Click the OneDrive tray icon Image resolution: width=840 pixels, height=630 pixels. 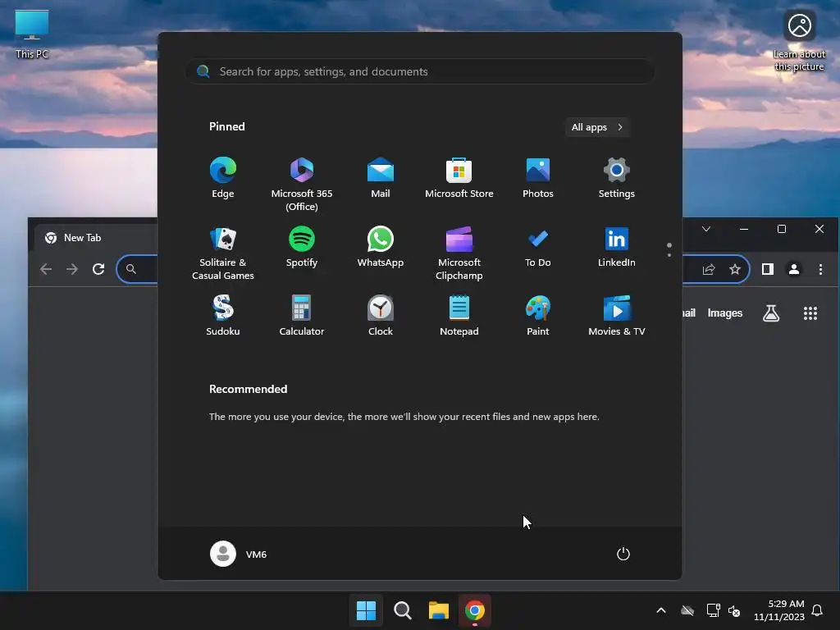[x=687, y=610]
